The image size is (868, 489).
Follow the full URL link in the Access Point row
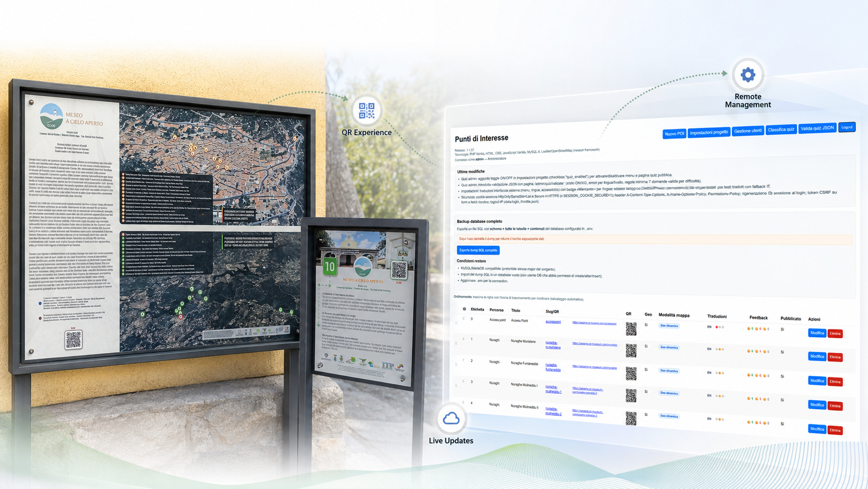[x=594, y=323]
